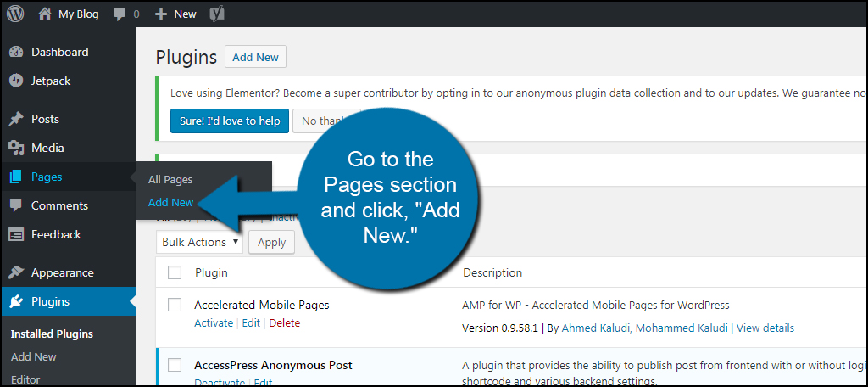The width and height of the screenshot is (868, 387).
Task: Click the Yoast SEO icon in admin bar
Action: [x=217, y=14]
